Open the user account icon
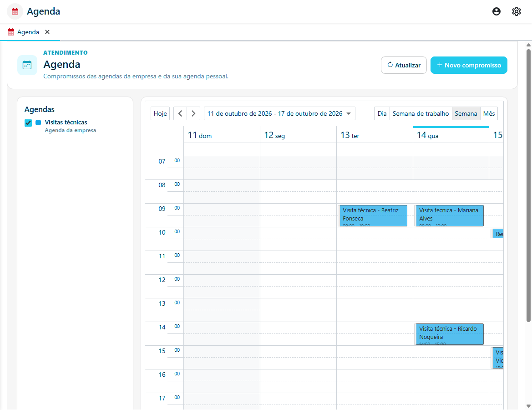This screenshot has width=532, height=410. pyautogui.click(x=497, y=11)
